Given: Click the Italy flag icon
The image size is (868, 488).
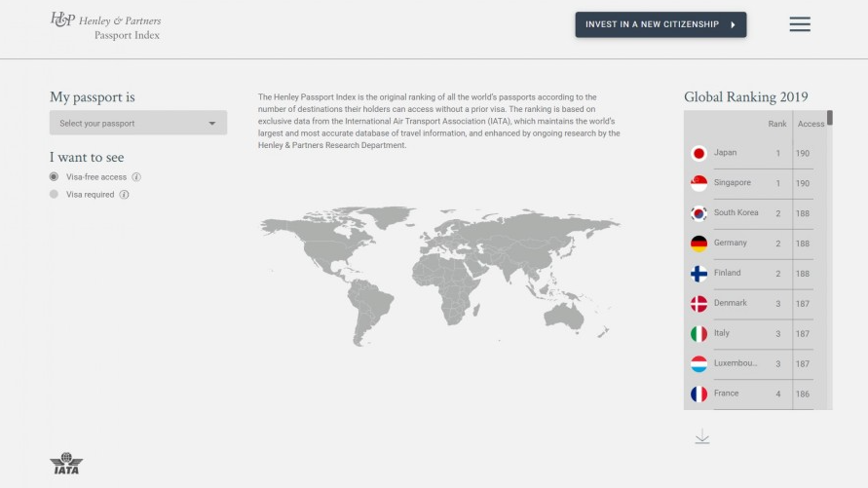Looking at the screenshot, I should (698, 334).
